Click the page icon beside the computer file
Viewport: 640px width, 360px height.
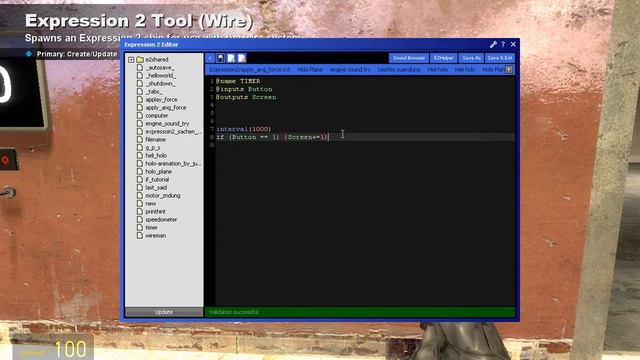140,116
